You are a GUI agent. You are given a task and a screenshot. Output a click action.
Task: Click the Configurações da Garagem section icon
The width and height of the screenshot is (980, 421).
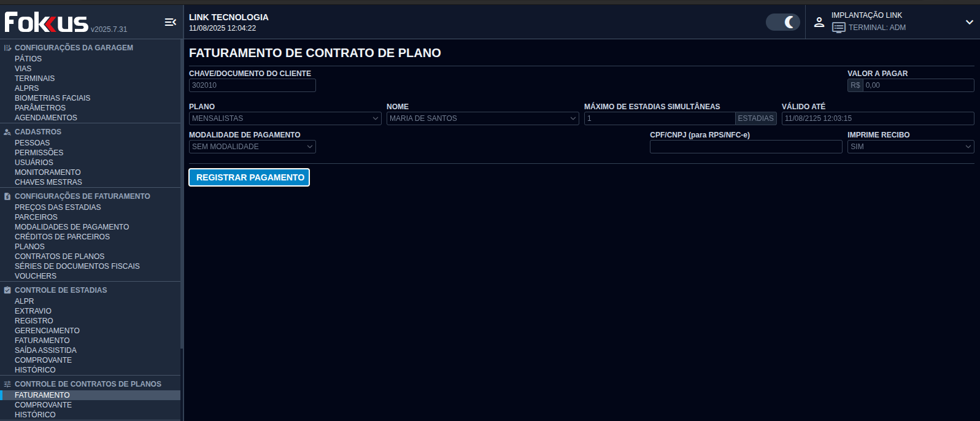7,48
